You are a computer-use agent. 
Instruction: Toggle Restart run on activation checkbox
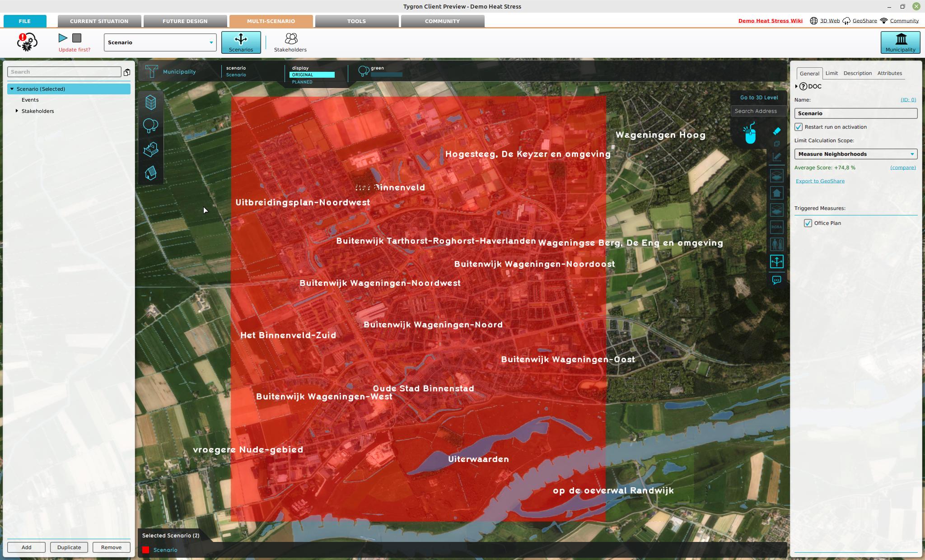point(799,127)
